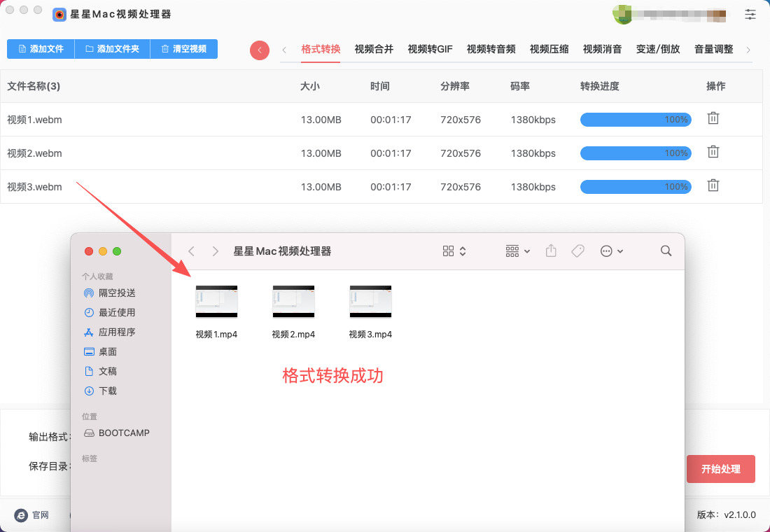Image resolution: width=770 pixels, height=532 pixels.
Task: Open settings sliders icon at top right
Action: [750, 14]
